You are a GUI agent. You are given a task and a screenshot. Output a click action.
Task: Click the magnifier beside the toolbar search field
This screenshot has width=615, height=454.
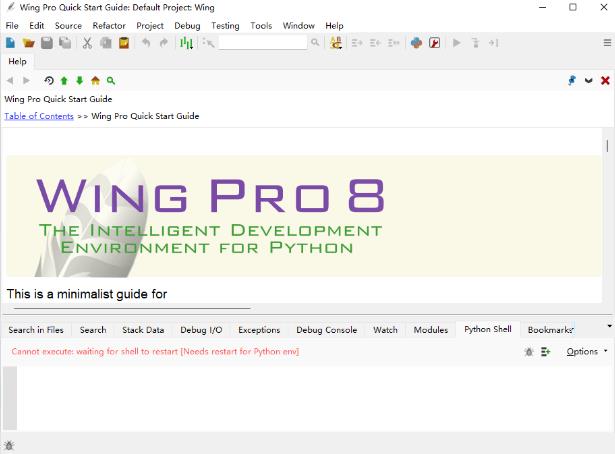tap(315, 42)
